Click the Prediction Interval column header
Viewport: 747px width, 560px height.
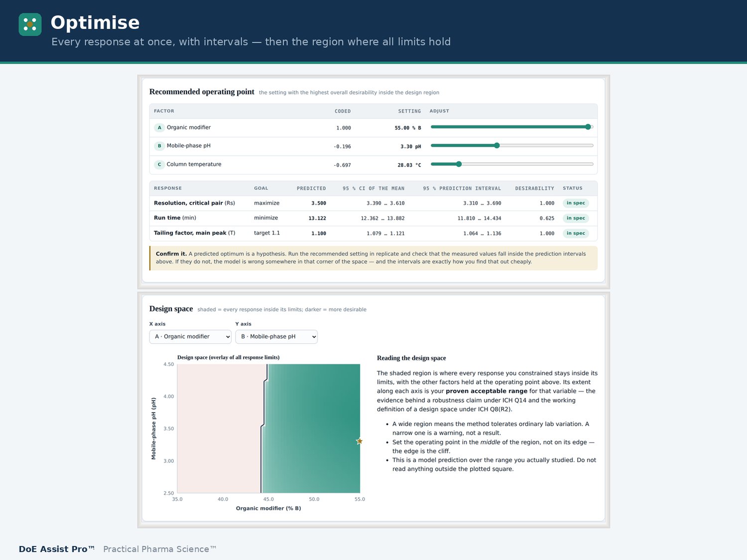click(x=462, y=189)
